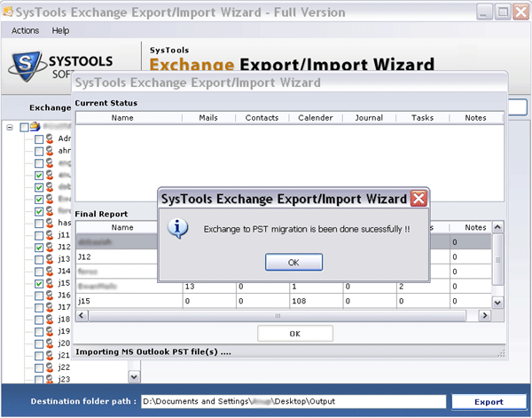Click the Final Report scroll down arrow
Viewport: 532px width, 418px height.
(497, 302)
